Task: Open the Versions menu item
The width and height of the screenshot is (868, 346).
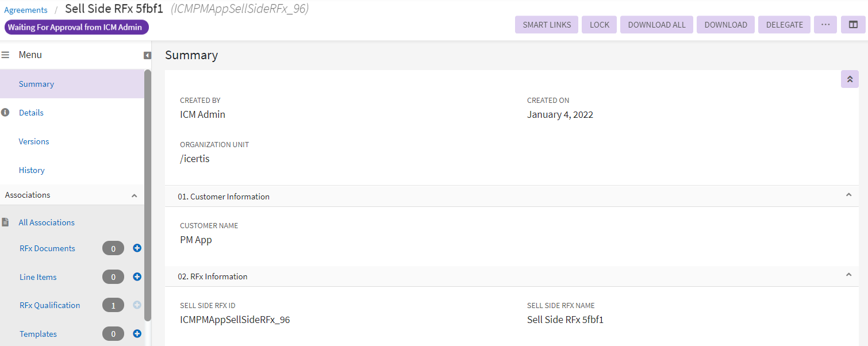Action: [34, 141]
